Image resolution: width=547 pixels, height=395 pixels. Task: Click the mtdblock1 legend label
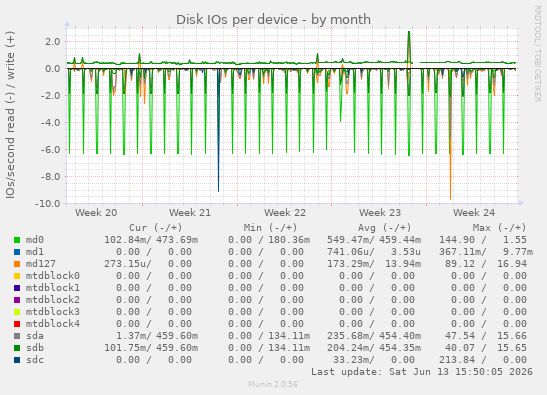53,288
